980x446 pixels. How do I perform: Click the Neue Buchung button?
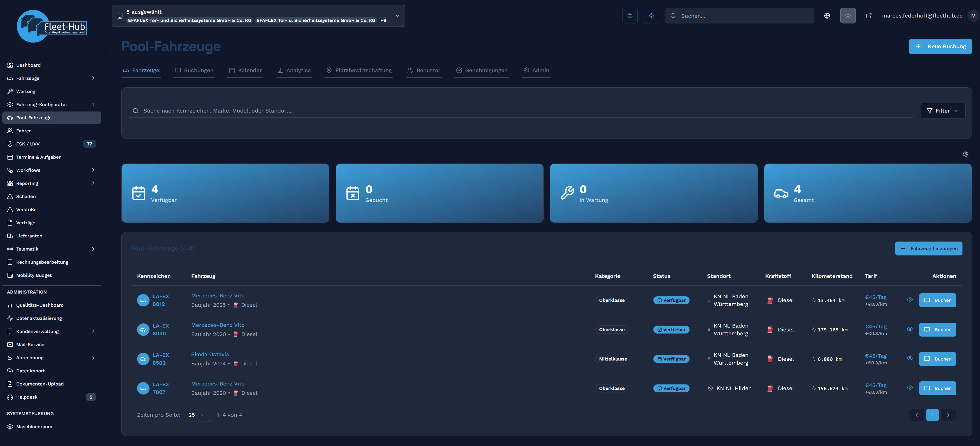click(940, 46)
